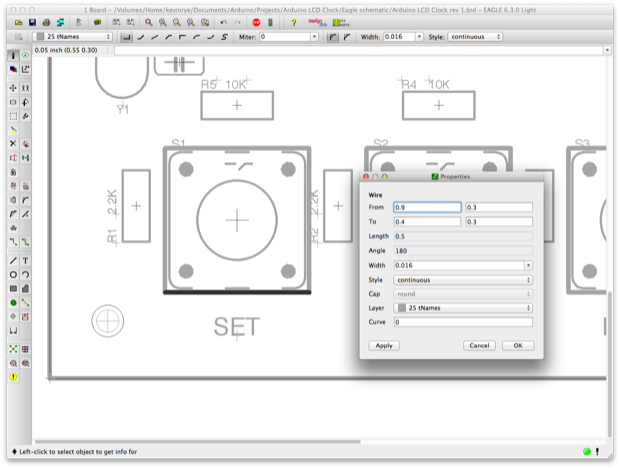
Task: Select the Via tool (green dot)
Action: point(13,303)
